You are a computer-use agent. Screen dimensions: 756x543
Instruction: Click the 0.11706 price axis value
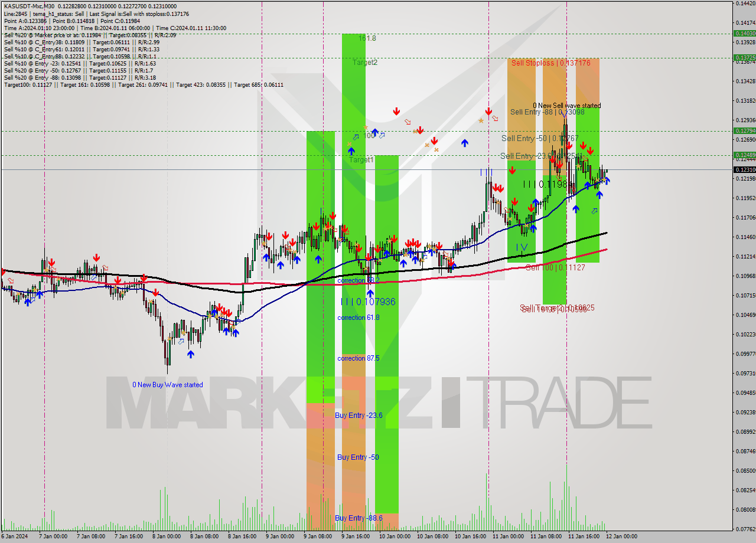coord(745,218)
